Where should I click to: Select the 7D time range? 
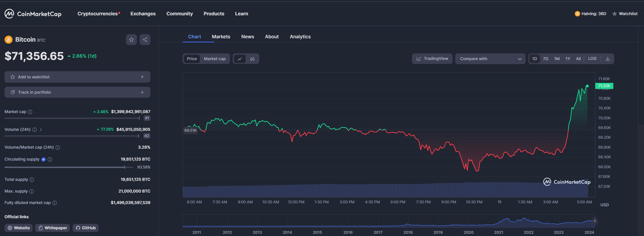[x=545, y=59]
